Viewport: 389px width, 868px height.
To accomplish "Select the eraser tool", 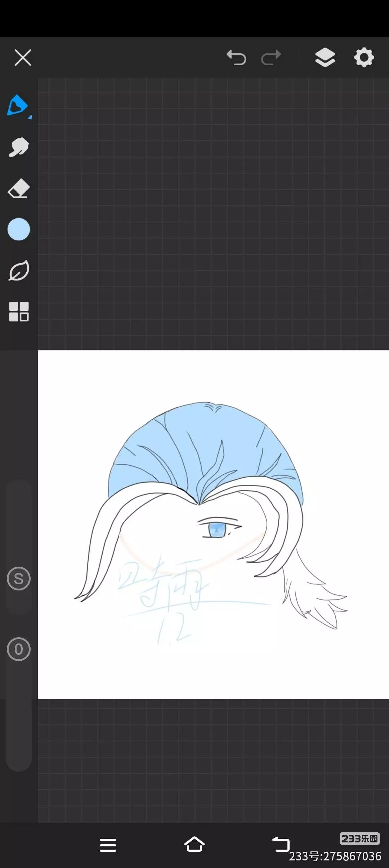I will [x=19, y=189].
